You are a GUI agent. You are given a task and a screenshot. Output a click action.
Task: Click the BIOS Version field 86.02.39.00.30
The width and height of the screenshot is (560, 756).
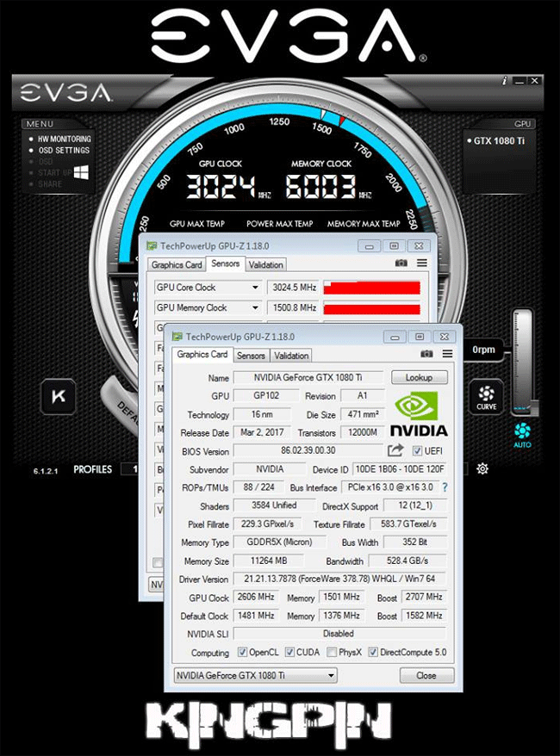tap(308, 451)
